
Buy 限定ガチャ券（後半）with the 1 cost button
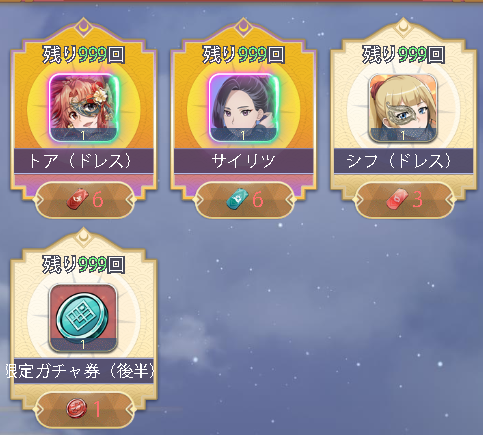pos(85,410)
